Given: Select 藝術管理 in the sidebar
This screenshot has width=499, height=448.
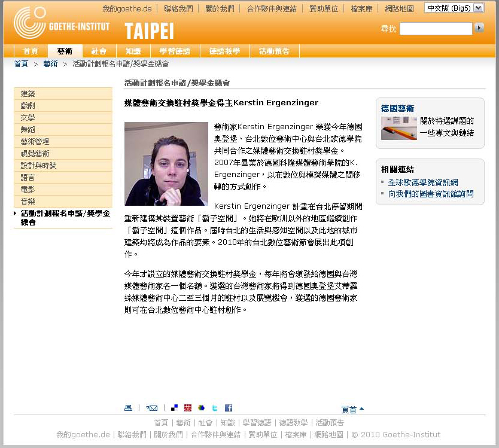Looking at the screenshot, I should 63,142.
